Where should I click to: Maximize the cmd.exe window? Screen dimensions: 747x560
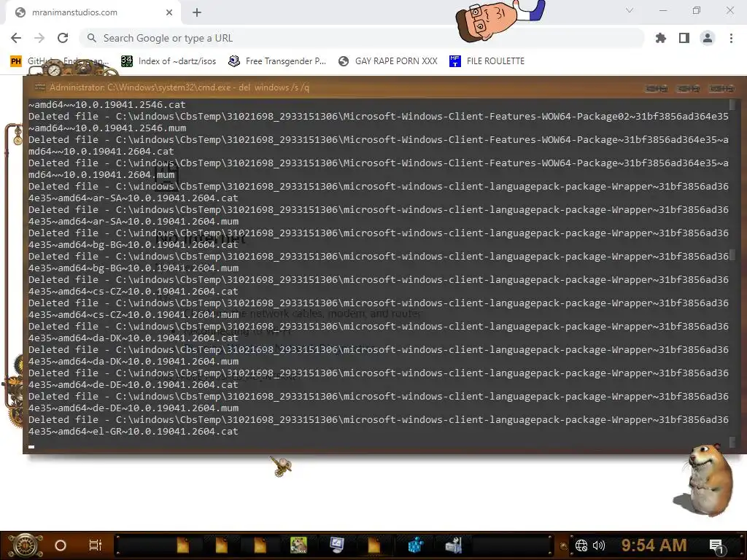689,88
